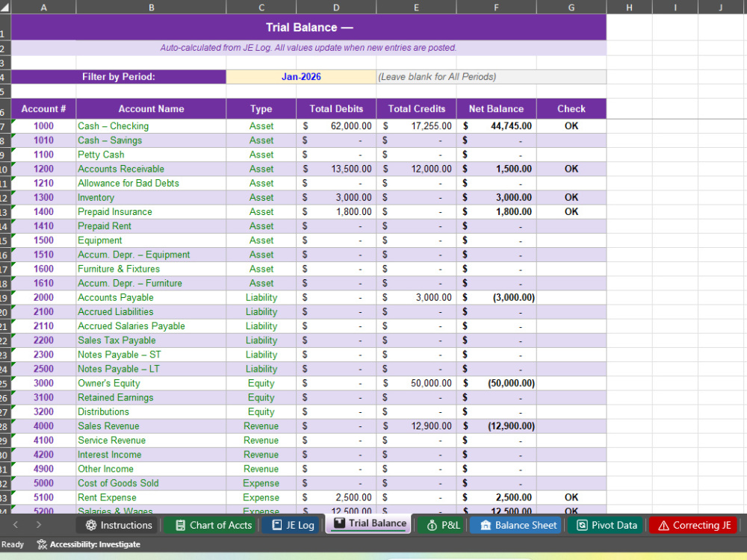Click the money bag icon on P&L tab

click(x=432, y=525)
